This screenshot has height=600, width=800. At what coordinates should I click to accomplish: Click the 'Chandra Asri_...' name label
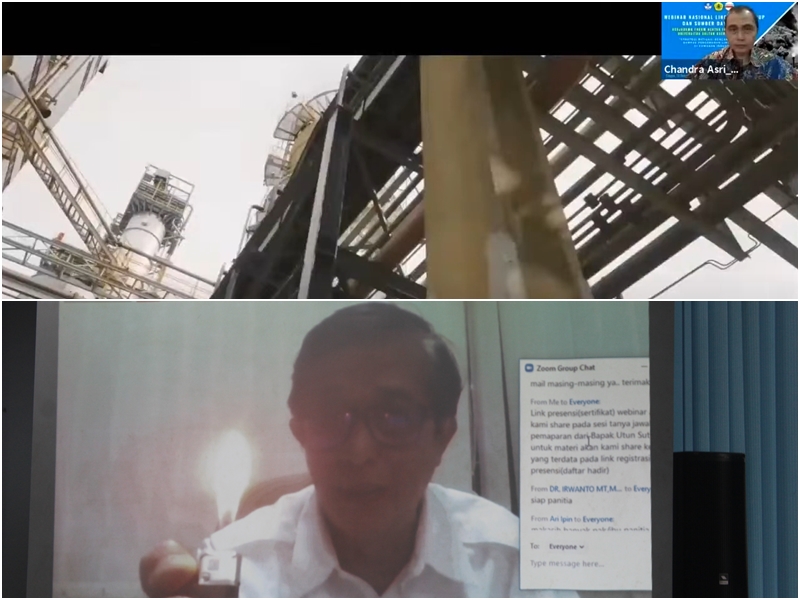(701, 70)
